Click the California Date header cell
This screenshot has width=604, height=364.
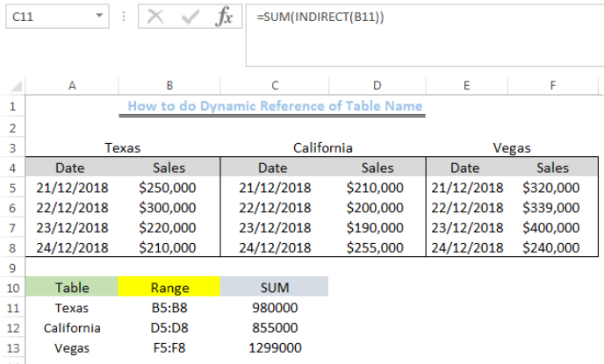pos(273,168)
